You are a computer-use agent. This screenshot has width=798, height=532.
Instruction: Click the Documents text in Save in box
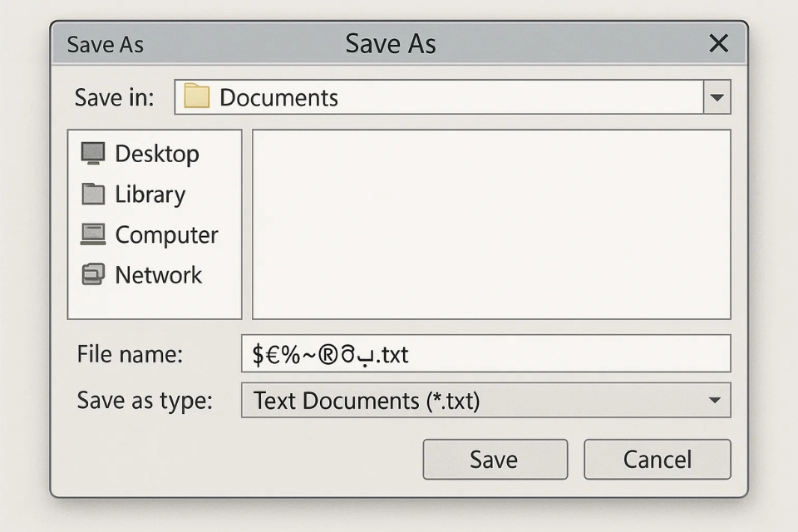pyautogui.click(x=278, y=98)
